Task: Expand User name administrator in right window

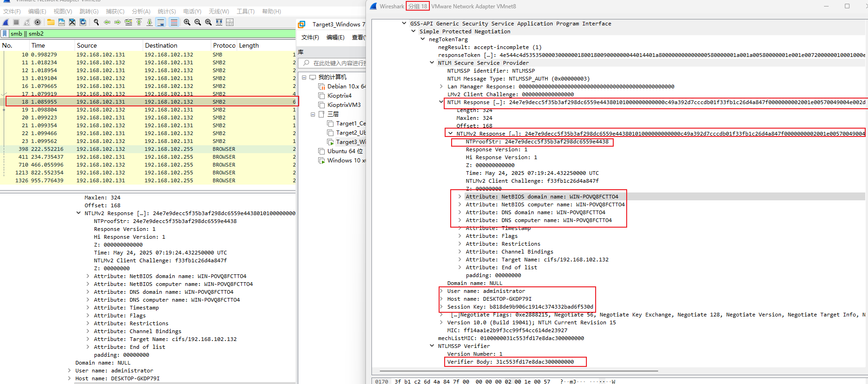Action: pos(441,291)
